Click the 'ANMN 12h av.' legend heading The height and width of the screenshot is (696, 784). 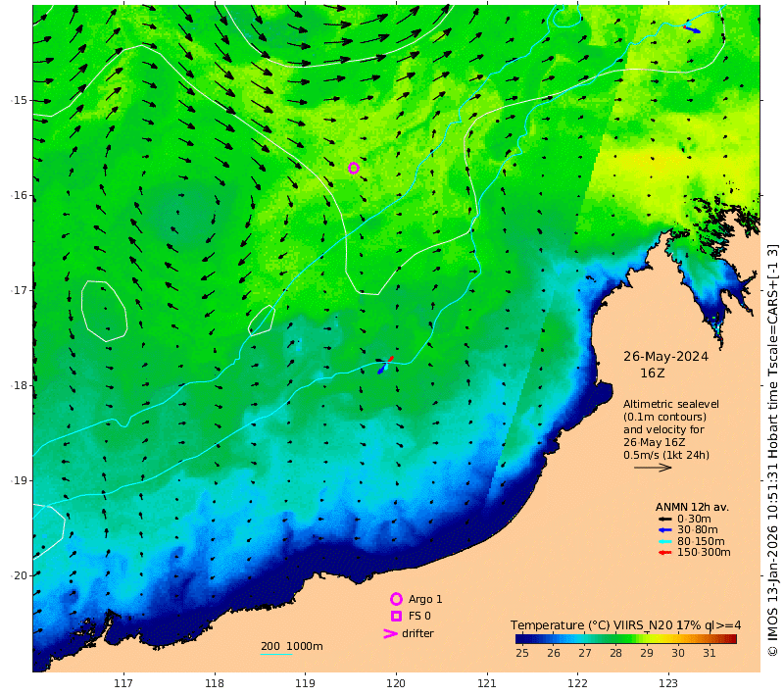tap(692, 507)
